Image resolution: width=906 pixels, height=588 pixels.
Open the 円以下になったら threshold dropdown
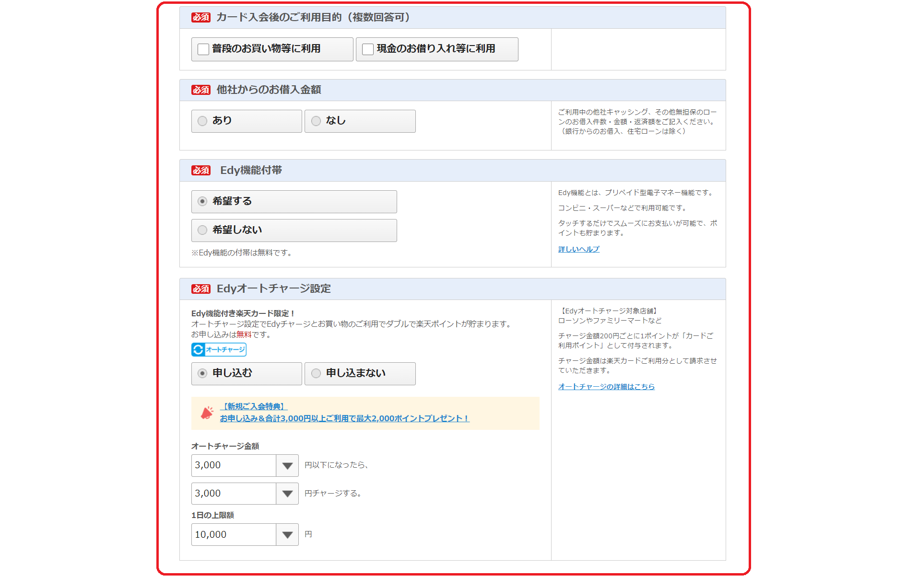(x=245, y=465)
